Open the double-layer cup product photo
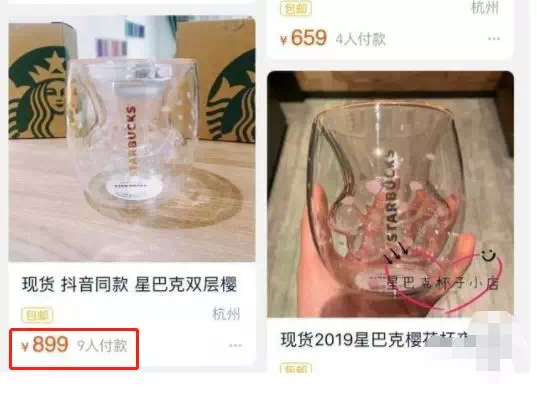537x401 pixels. 132,139
